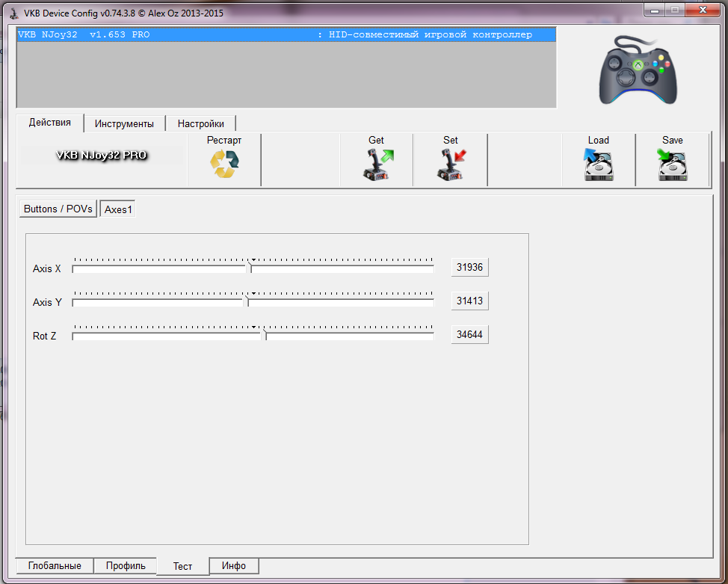Open the Профиль bottom tab
Viewport: 728px width, 584px height.
[126, 566]
